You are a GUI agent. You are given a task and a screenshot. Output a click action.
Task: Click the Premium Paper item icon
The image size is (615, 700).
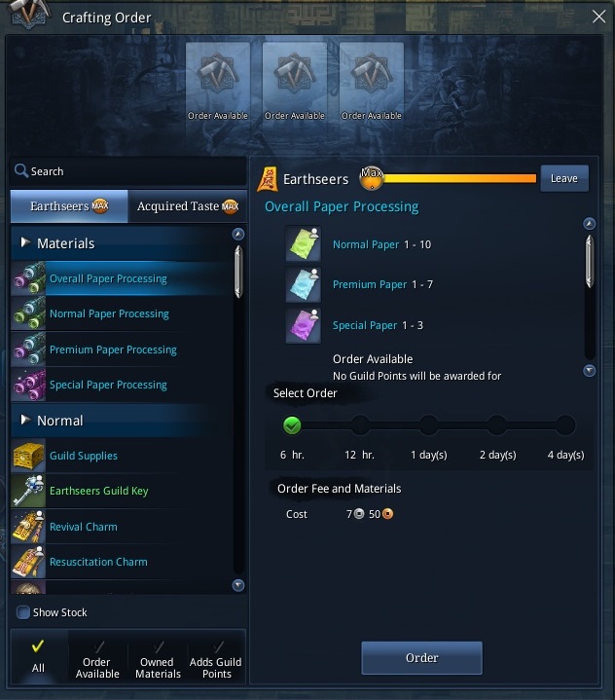(x=303, y=285)
